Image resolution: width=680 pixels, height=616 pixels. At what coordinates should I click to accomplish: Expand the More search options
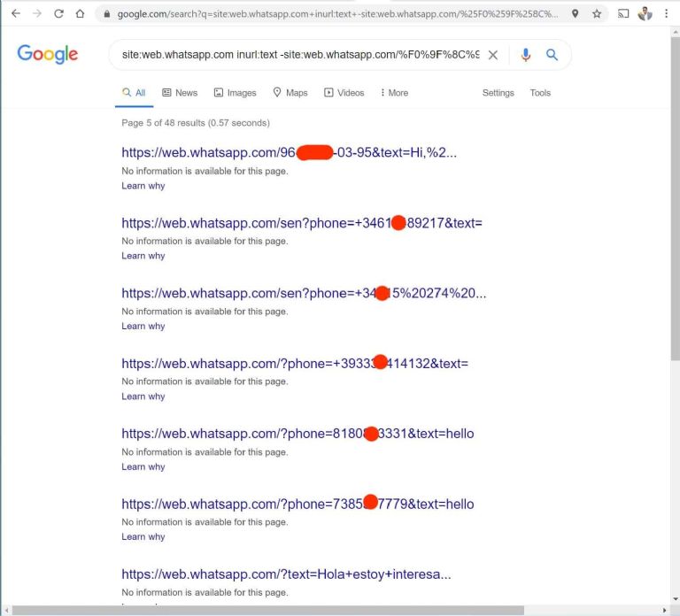click(x=394, y=93)
